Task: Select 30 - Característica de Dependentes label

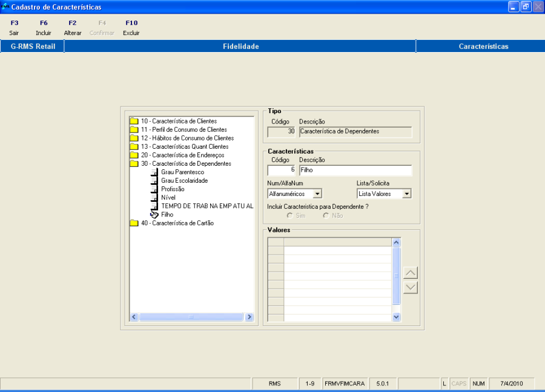Action: click(186, 163)
